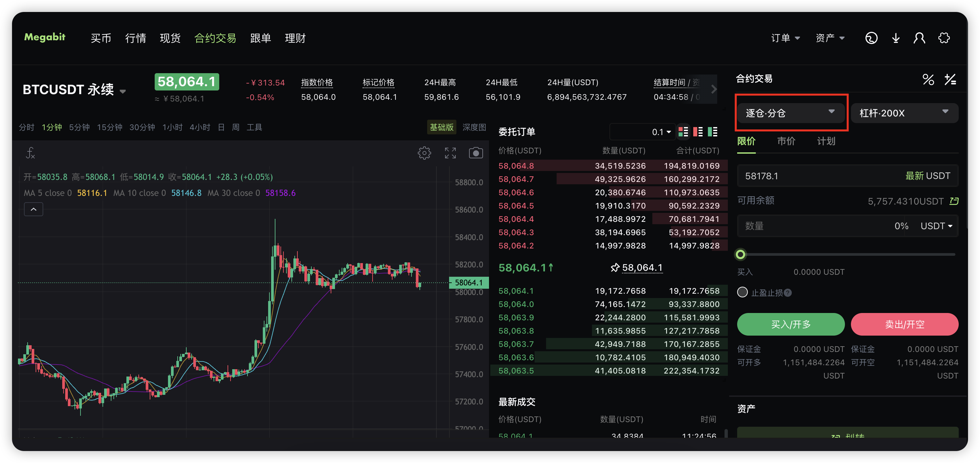
Task: Click the Megabit logo
Action: (x=45, y=37)
